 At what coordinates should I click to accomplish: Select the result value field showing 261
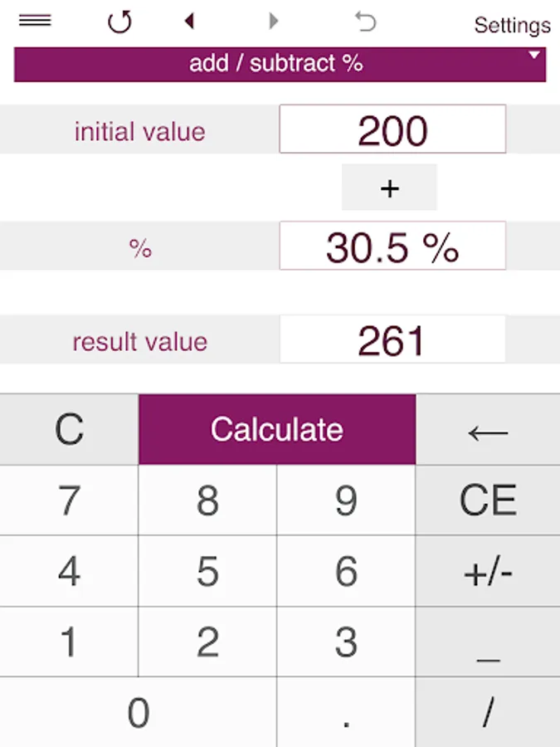point(392,339)
